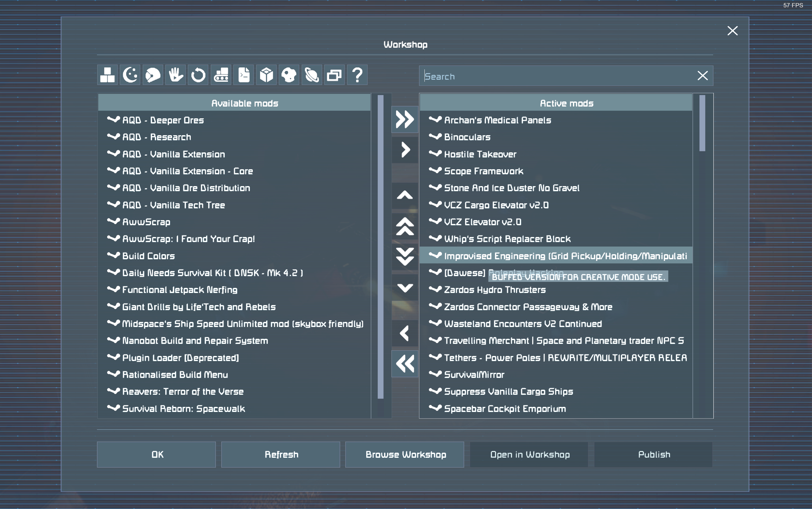Confirm mod selection with OK
Screen dimensions: 812x509
(x=156, y=455)
